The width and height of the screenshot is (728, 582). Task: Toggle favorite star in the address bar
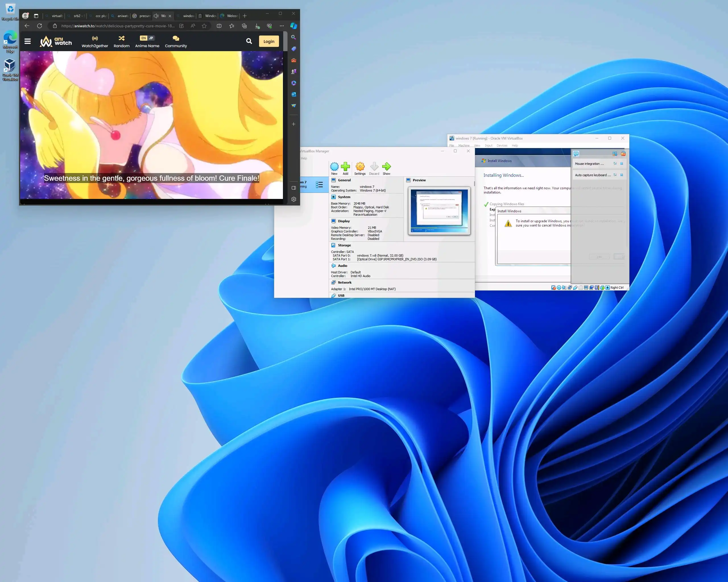(204, 26)
